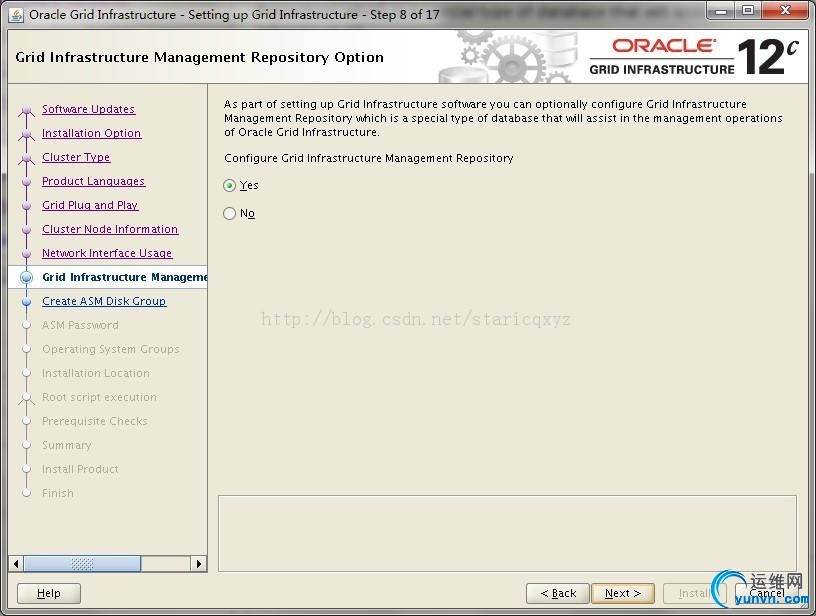
Task: Jump to Product Languages step
Action: coord(94,181)
